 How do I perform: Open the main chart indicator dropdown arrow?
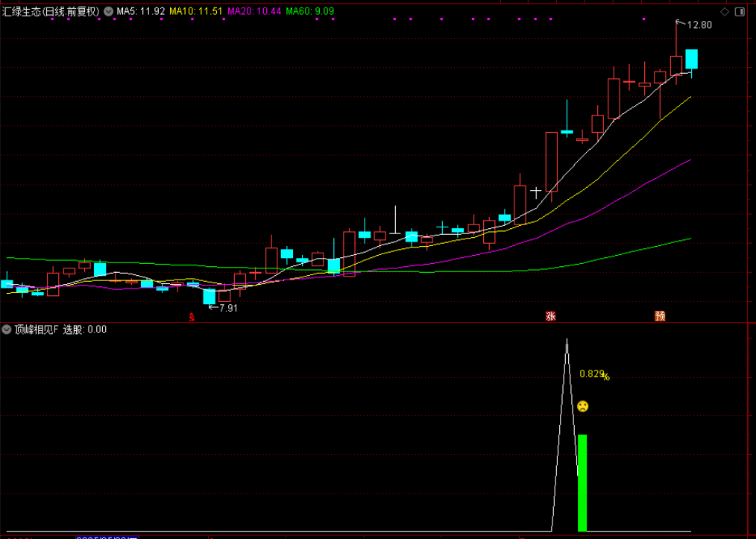[109, 11]
